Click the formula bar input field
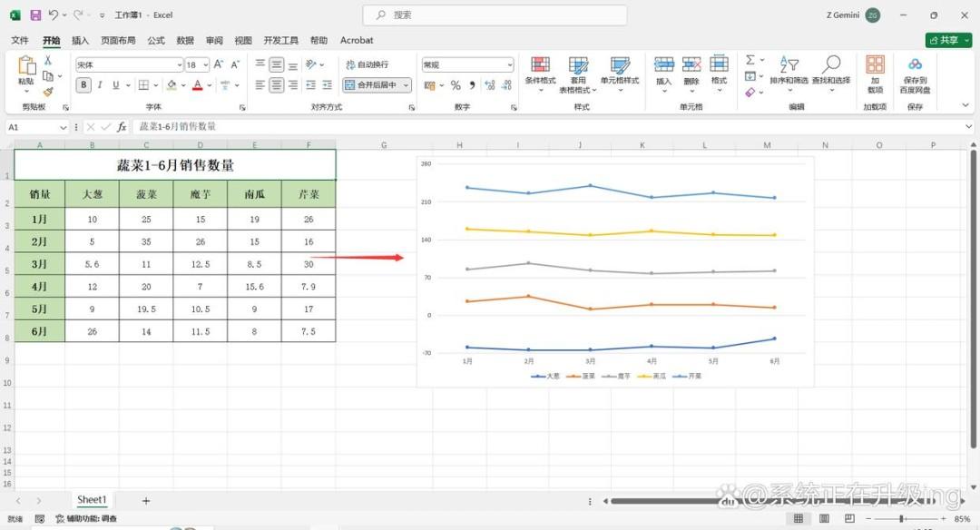Image resolution: width=980 pixels, height=530 pixels. pos(550,127)
